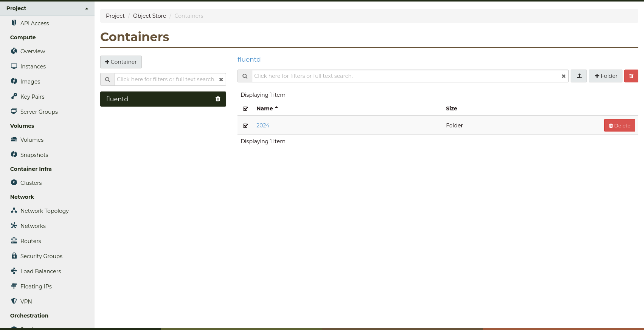Click the Volumes section heading
The width and height of the screenshot is (644, 330).
pos(22,126)
